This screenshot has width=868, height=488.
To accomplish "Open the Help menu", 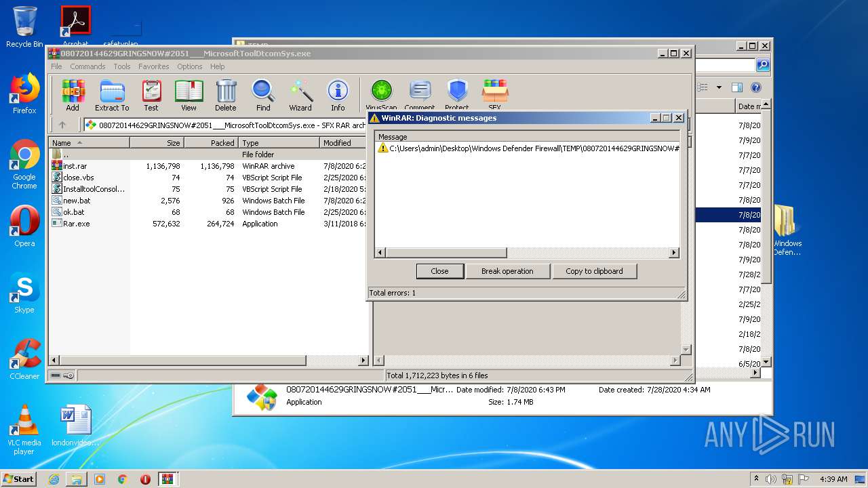I will (217, 66).
